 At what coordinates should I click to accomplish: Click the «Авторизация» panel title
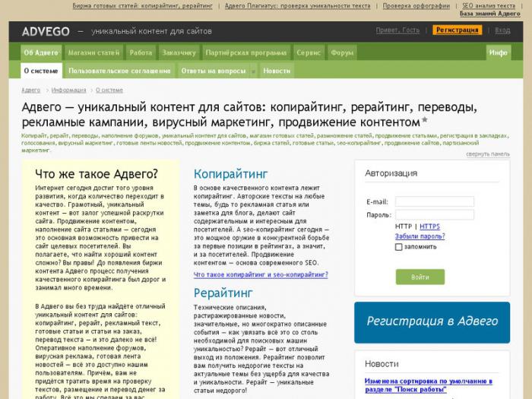pos(391,173)
